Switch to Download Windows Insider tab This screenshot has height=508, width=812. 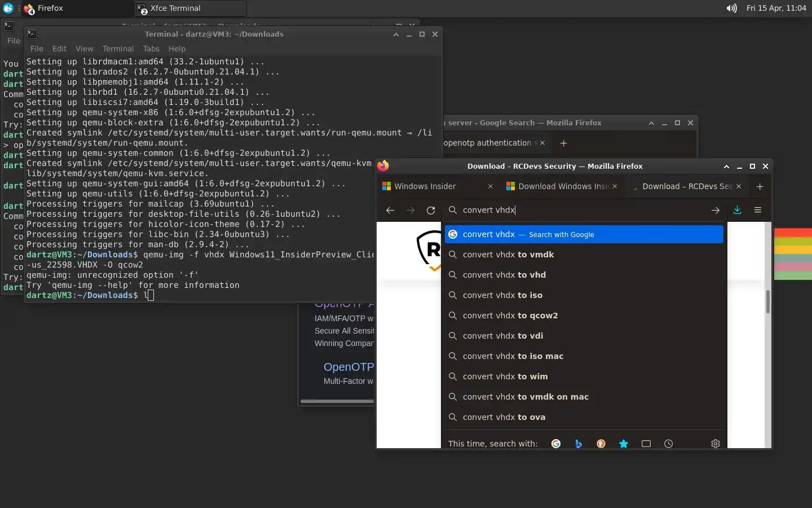pos(562,186)
